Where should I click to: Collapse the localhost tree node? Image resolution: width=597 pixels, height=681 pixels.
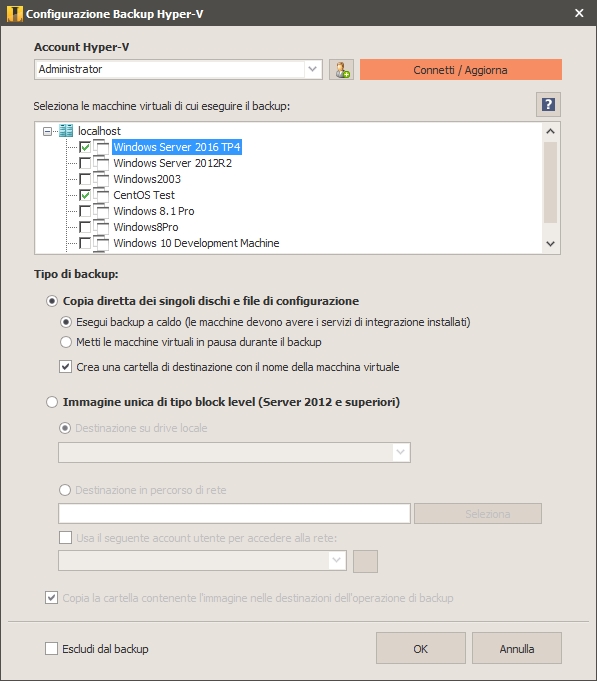pos(47,131)
